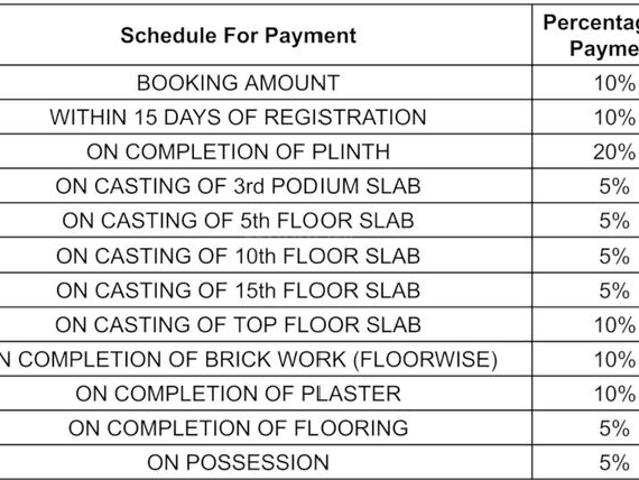Select the 5% value for flooring completion
The width and height of the screenshot is (639, 480).
614,428
